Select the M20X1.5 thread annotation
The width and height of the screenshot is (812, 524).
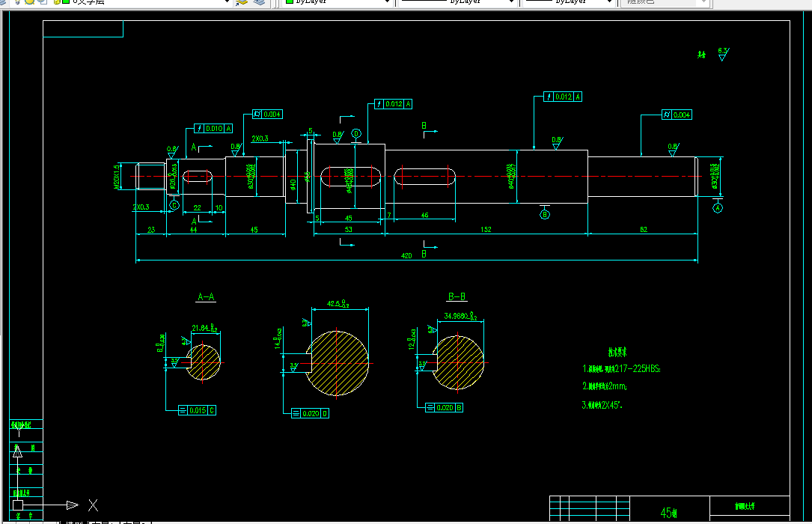point(117,177)
